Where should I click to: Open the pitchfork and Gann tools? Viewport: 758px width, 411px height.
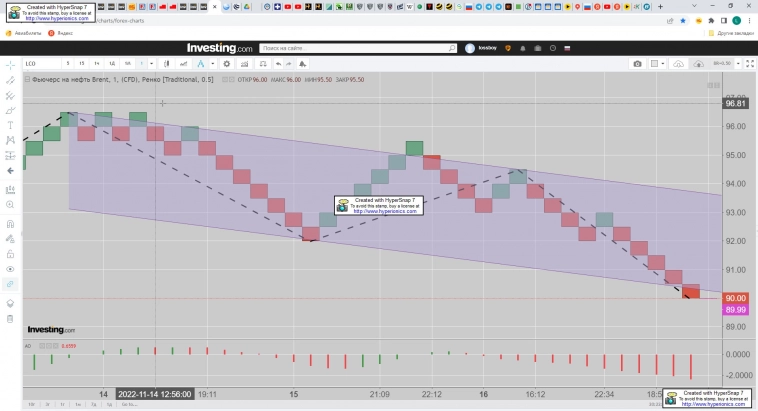tap(10, 96)
